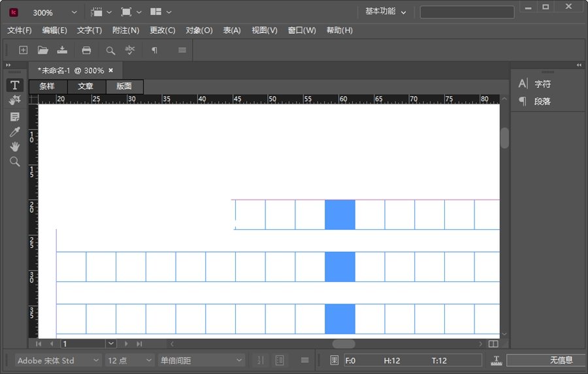
Task: Click the horizontal scrollbar thumb
Action: (344, 343)
